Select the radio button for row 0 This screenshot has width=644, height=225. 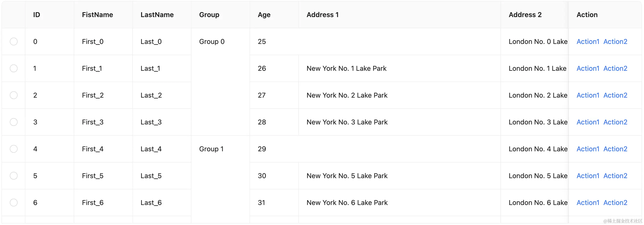(13, 41)
